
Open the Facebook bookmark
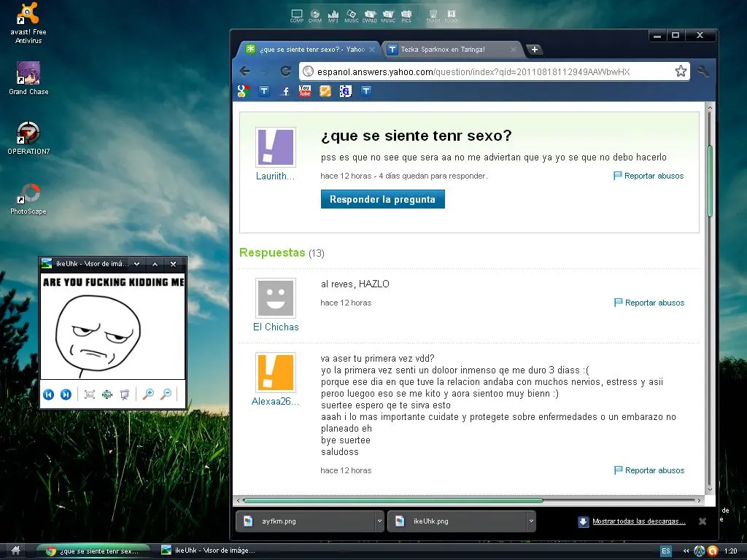[285, 91]
